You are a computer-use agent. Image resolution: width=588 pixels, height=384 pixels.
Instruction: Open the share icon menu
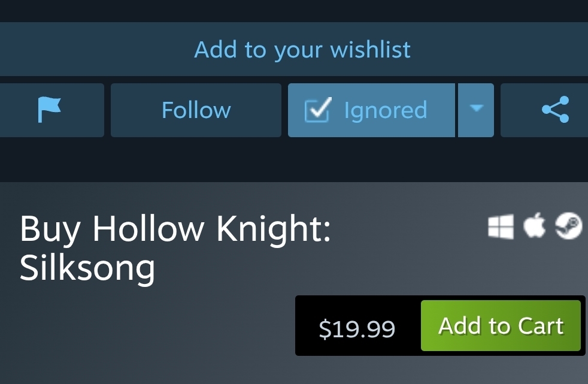[x=556, y=110]
